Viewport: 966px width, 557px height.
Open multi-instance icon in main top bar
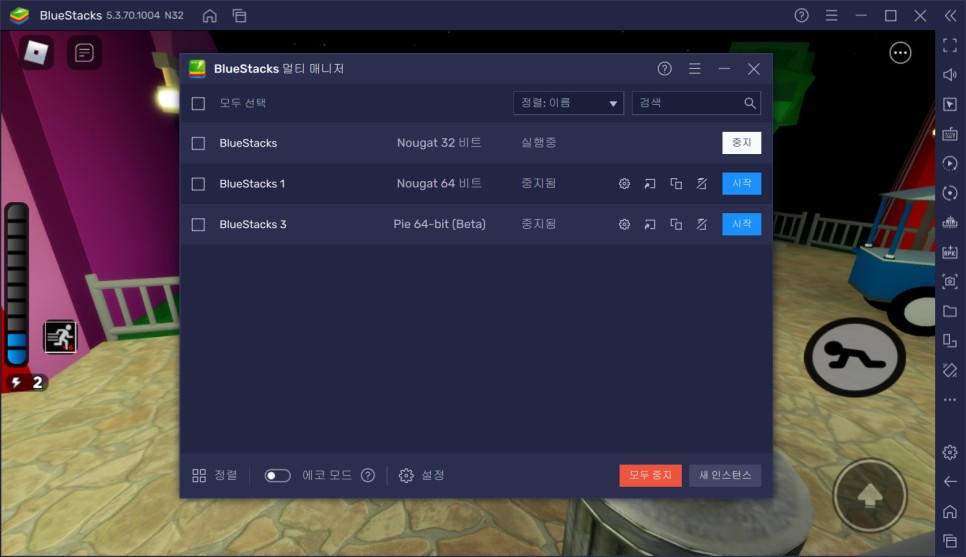click(x=240, y=15)
